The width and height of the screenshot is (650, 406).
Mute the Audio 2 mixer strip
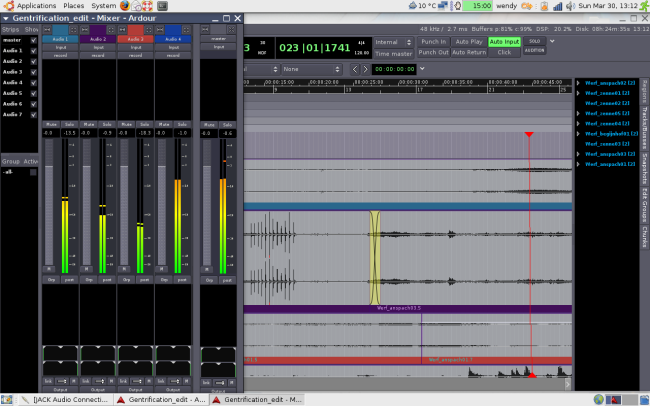[88, 124]
